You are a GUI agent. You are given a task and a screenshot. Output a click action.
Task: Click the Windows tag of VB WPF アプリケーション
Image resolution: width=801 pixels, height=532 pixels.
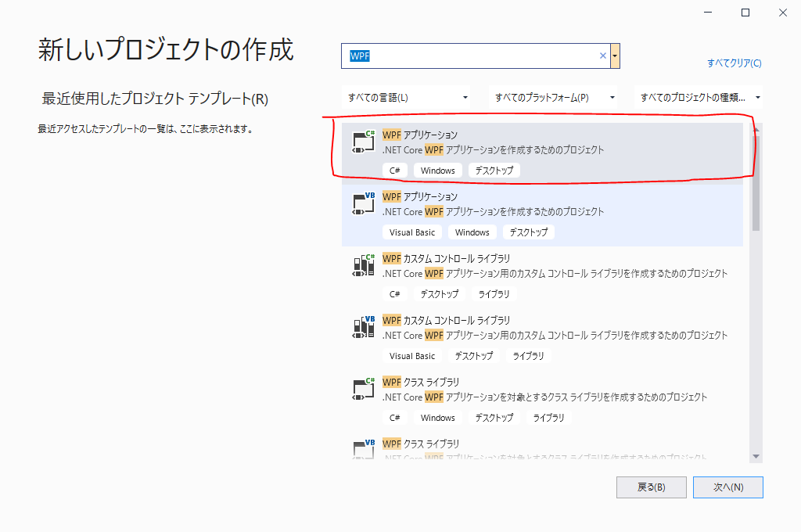click(472, 232)
